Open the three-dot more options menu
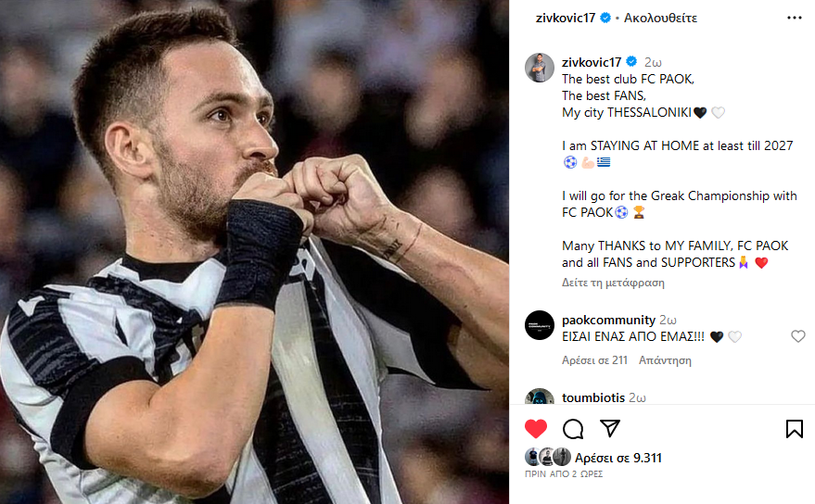 click(794, 18)
